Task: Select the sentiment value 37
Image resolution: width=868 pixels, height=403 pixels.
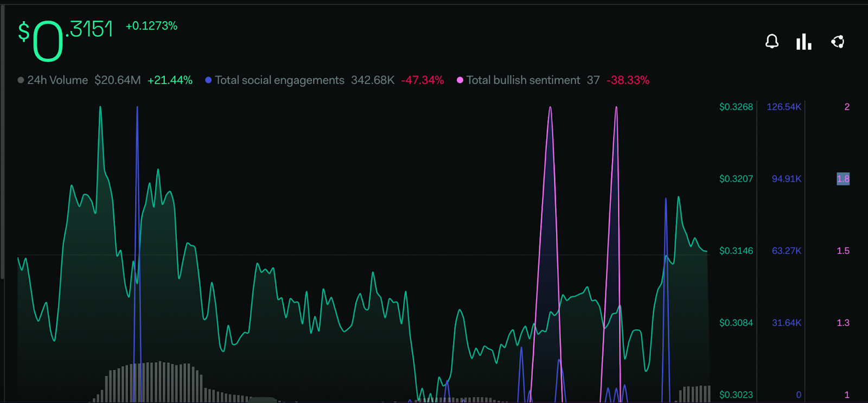Action: [593, 80]
